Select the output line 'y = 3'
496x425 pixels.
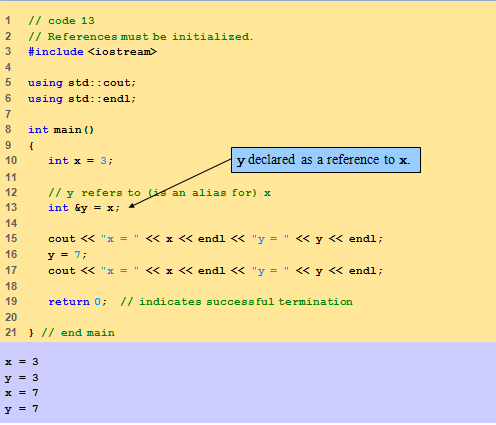click(x=22, y=378)
